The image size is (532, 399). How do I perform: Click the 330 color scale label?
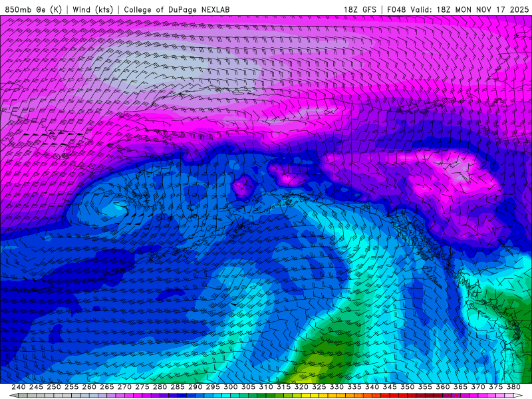click(336, 387)
